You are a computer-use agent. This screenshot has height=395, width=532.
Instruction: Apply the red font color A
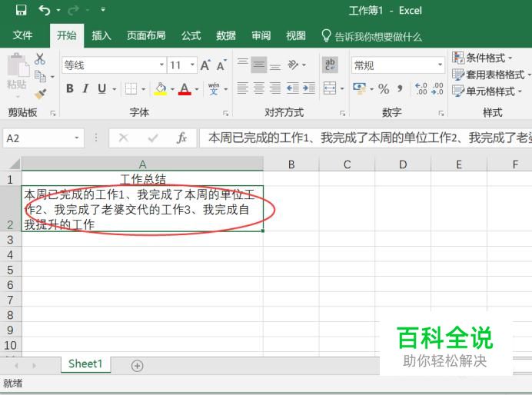(x=185, y=89)
